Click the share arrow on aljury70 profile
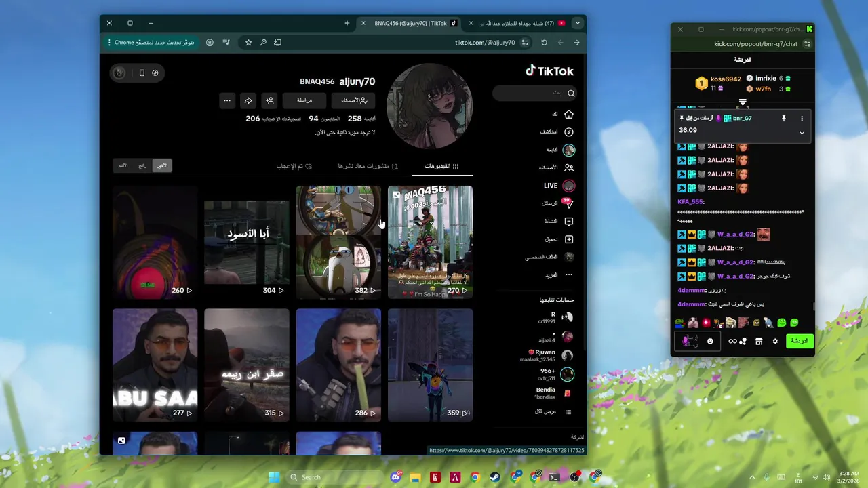 [x=248, y=100]
